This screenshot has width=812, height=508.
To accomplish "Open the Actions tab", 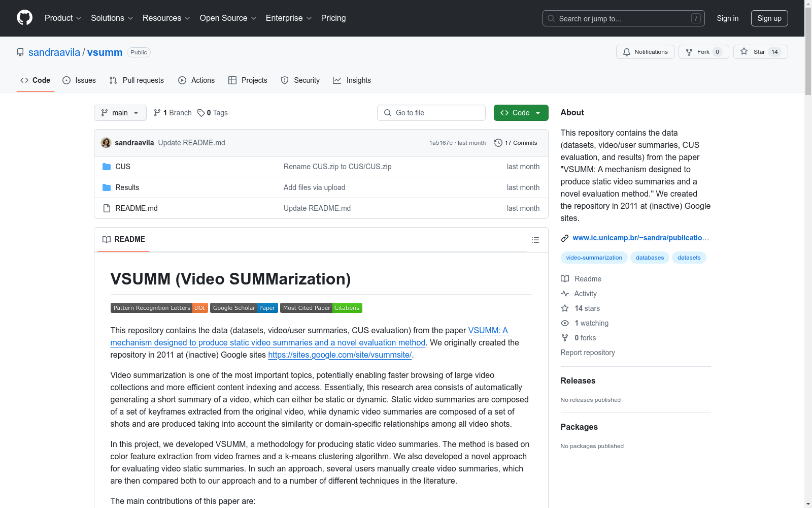I will tap(196, 80).
